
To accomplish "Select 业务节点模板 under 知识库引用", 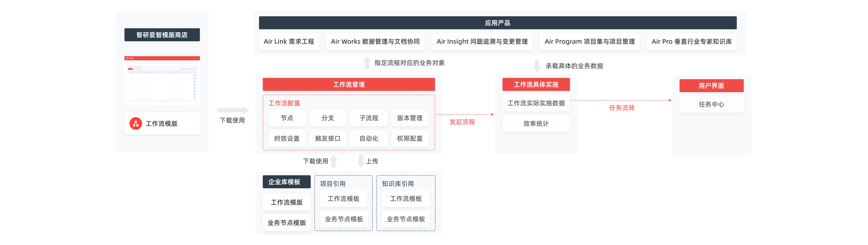I will (406, 219).
